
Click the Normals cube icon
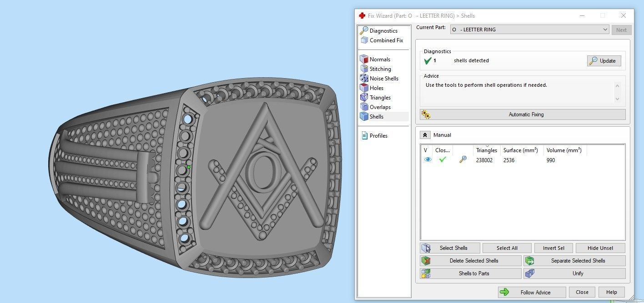click(364, 59)
